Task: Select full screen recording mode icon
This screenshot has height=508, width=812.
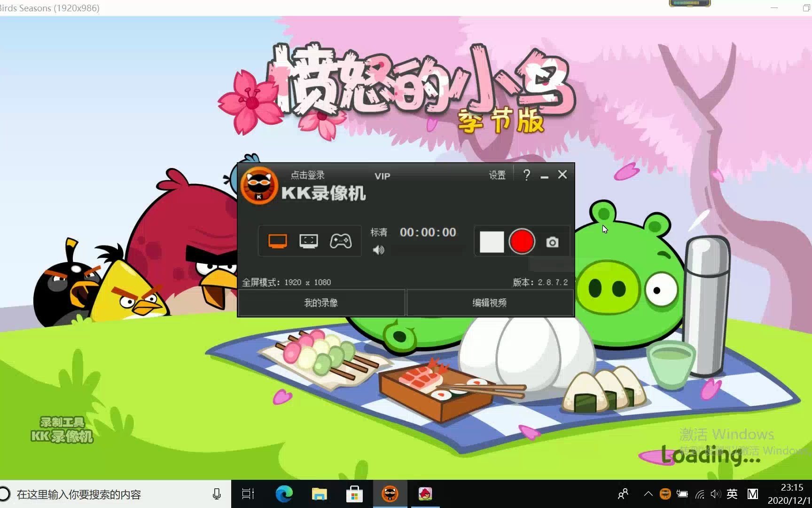Action: click(x=277, y=241)
